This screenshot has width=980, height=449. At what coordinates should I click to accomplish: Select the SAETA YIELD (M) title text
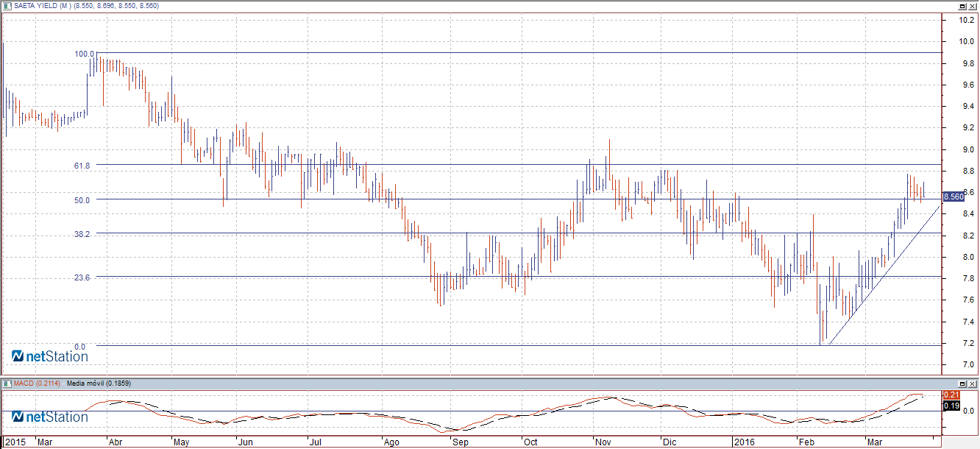tap(43, 6)
